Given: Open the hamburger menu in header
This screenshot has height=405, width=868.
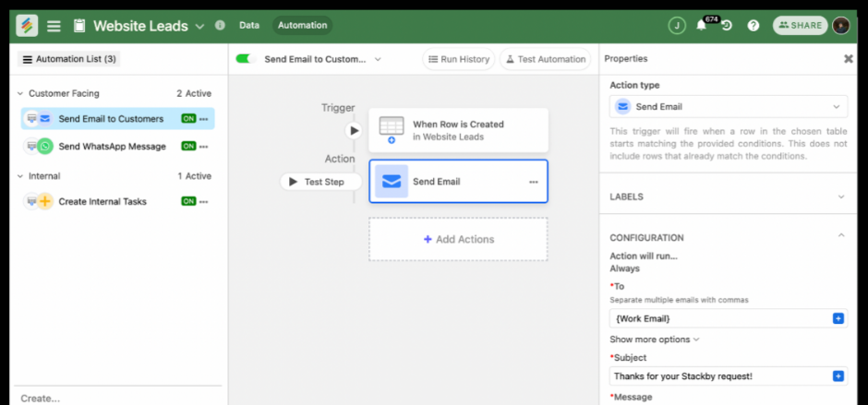Looking at the screenshot, I should coord(54,26).
